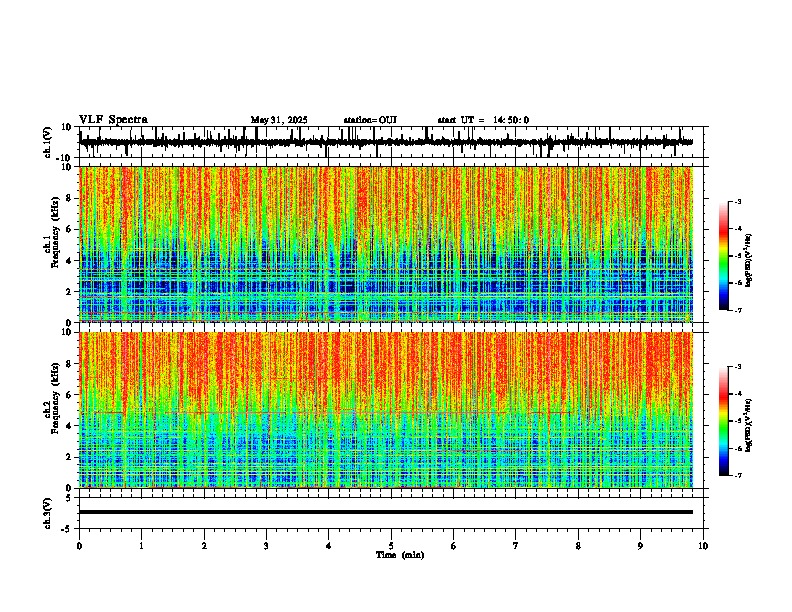The image size is (792, 612).
Task: Click the "8" kHz tick on ch.1 frequency axis
Action: [x=69, y=198]
